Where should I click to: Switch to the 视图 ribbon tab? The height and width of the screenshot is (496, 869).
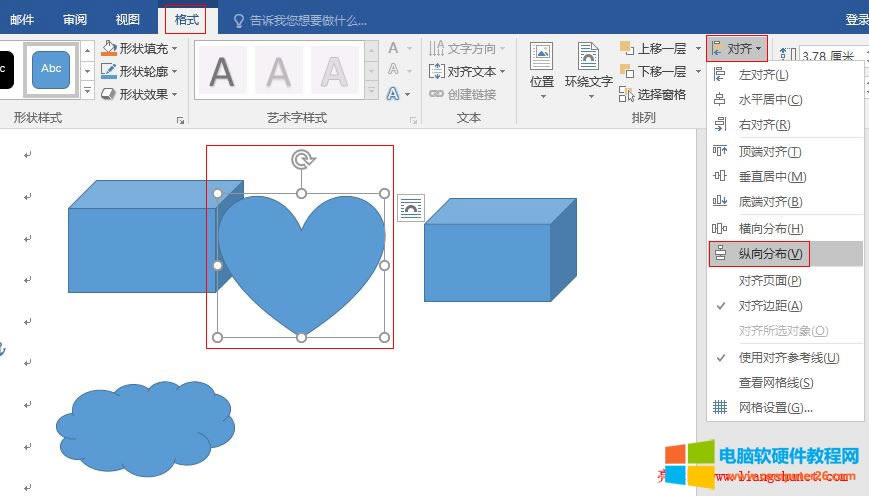tap(127, 20)
